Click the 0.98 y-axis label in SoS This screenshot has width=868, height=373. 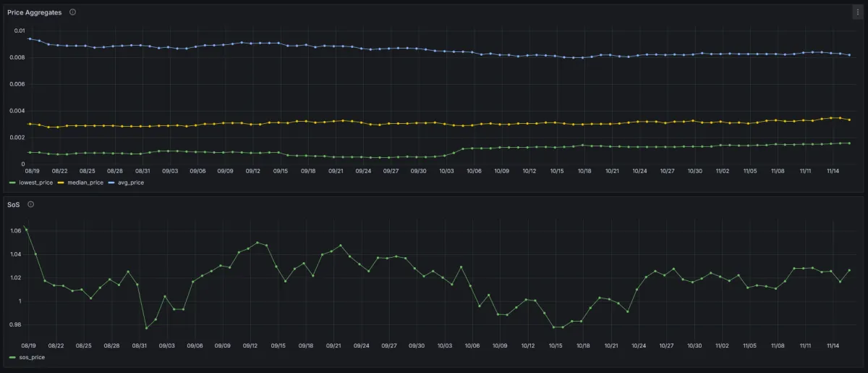[17, 324]
